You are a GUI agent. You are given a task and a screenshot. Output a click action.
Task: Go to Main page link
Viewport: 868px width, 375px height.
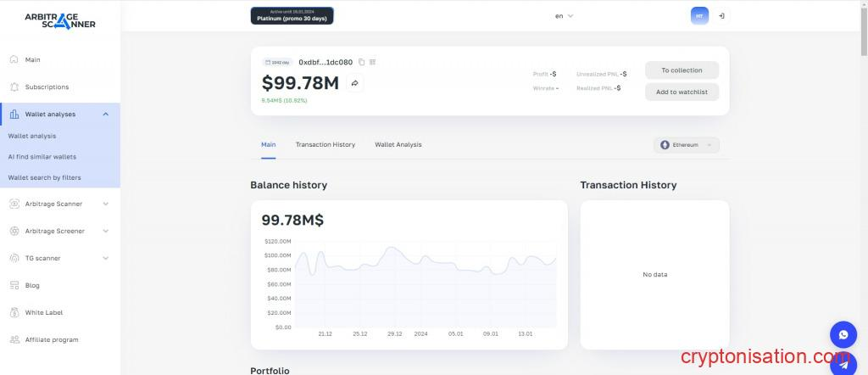(x=33, y=59)
